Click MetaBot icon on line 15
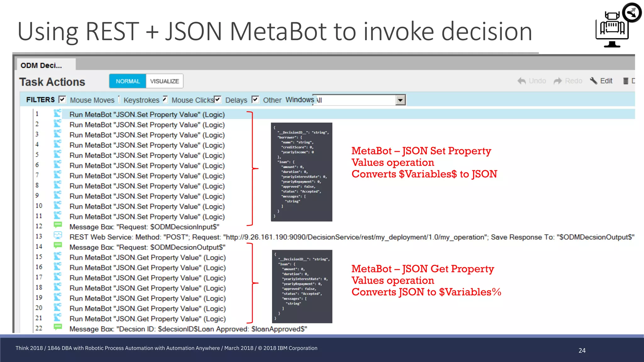This screenshot has width=644, height=362. pos(57,256)
